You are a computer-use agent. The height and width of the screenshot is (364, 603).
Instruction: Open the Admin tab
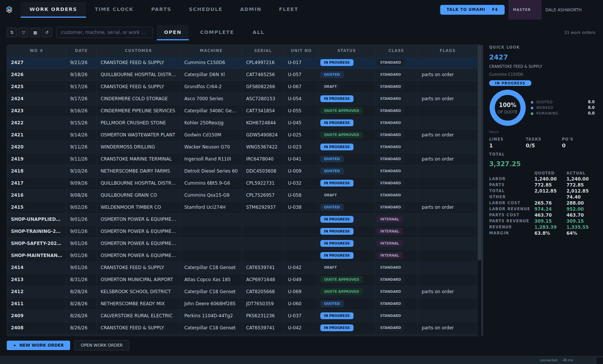pos(251,9)
